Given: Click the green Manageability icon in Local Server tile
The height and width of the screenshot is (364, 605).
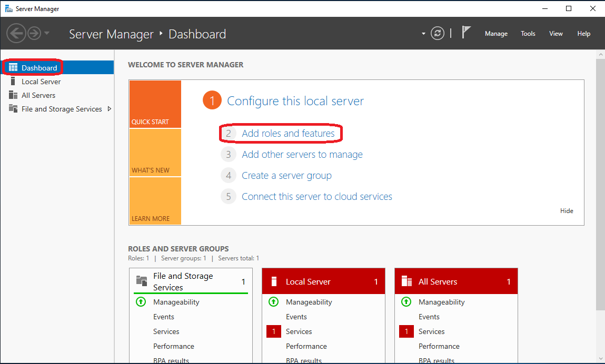Looking at the screenshot, I should (x=273, y=302).
